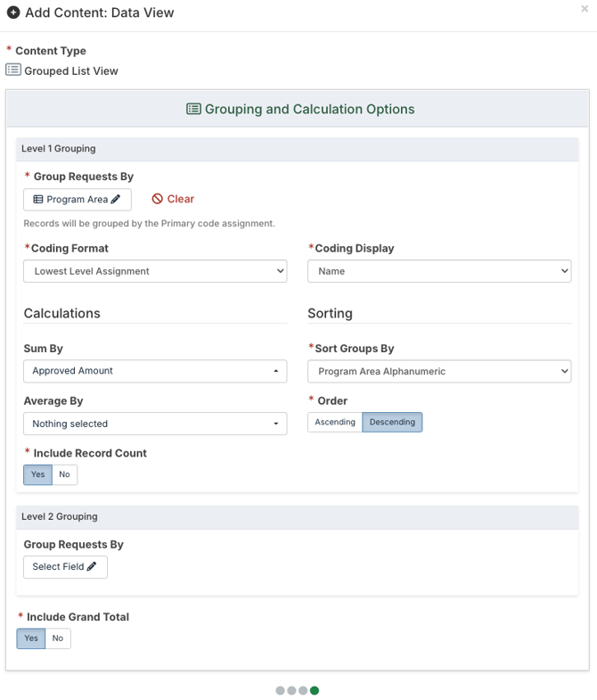Open the Average By dropdown
Viewport: 597px width, 700px height.
click(155, 424)
